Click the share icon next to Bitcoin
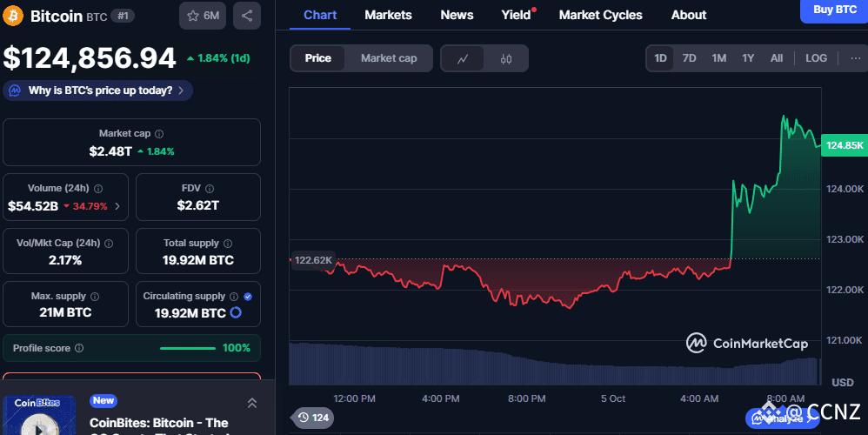The height and width of the screenshot is (435, 868). point(247,16)
